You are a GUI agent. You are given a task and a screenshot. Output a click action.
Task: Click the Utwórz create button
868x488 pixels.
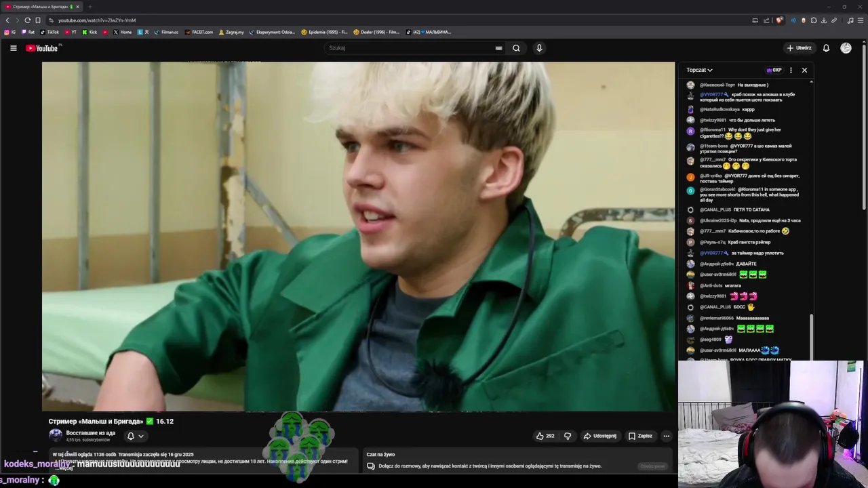[799, 48]
